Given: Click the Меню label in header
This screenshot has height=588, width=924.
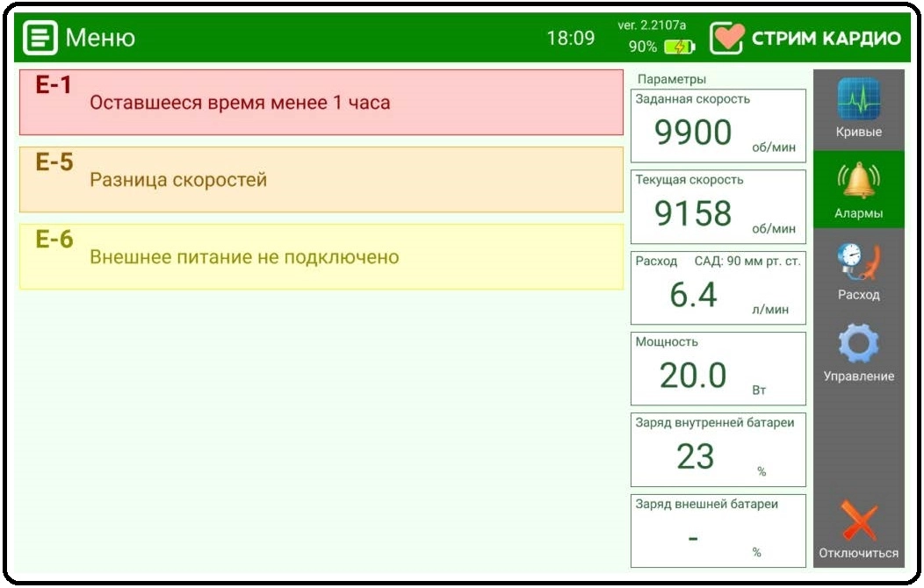Looking at the screenshot, I should click(100, 38).
